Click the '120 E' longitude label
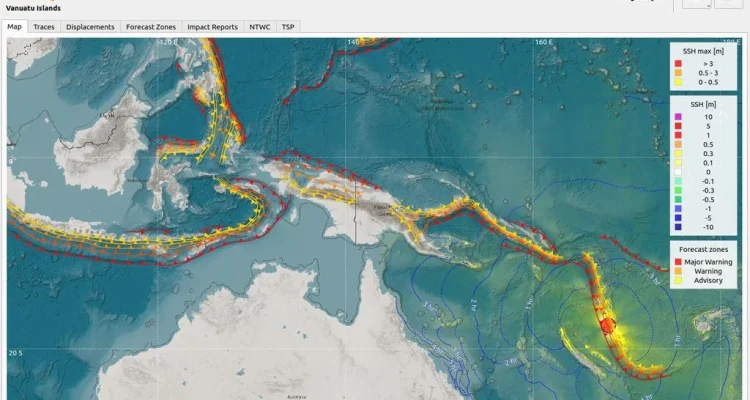 [x=168, y=42]
